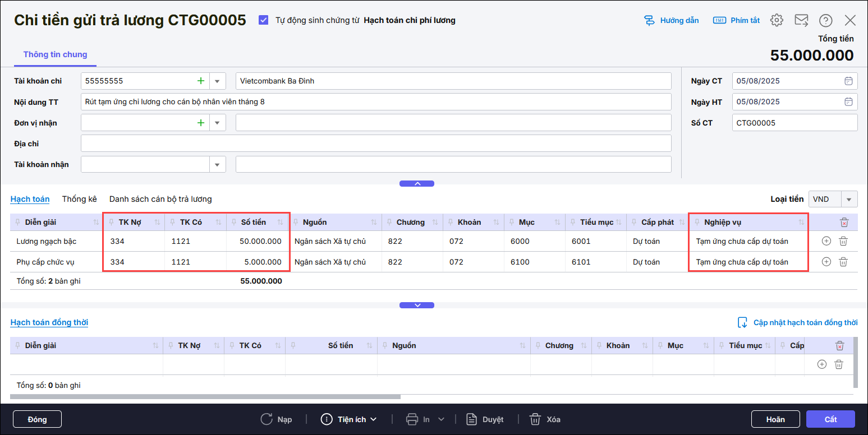Image resolution: width=868 pixels, height=435 pixels.
Task: Open Đơn vị nhận dropdown arrow
Action: click(x=217, y=123)
